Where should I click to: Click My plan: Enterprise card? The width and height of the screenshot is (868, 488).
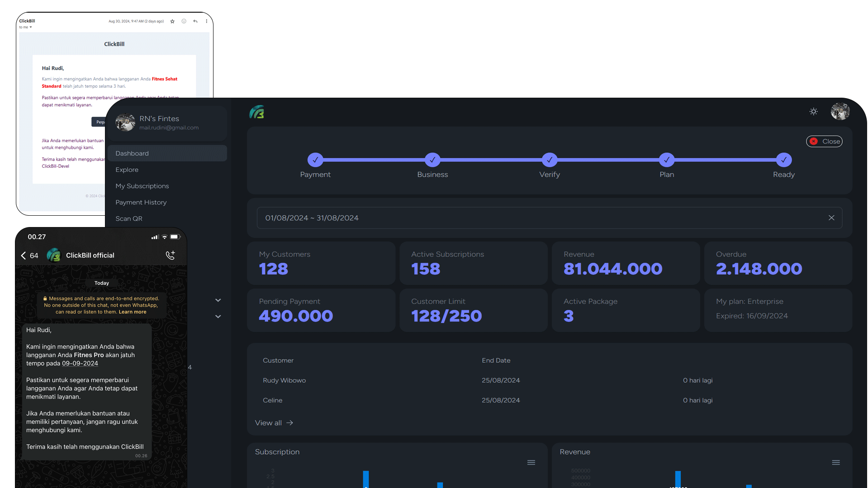778,310
